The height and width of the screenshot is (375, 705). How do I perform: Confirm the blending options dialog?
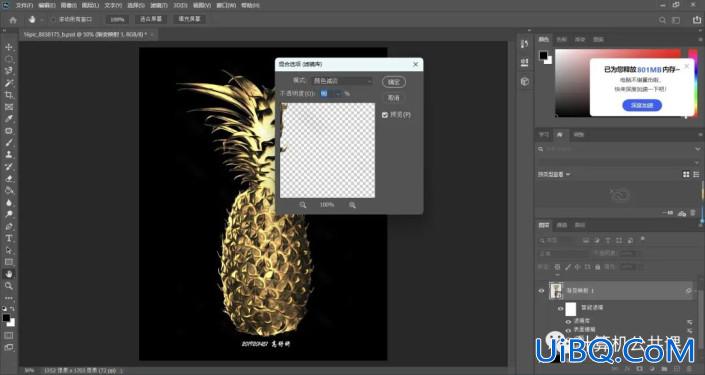coord(394,82)
